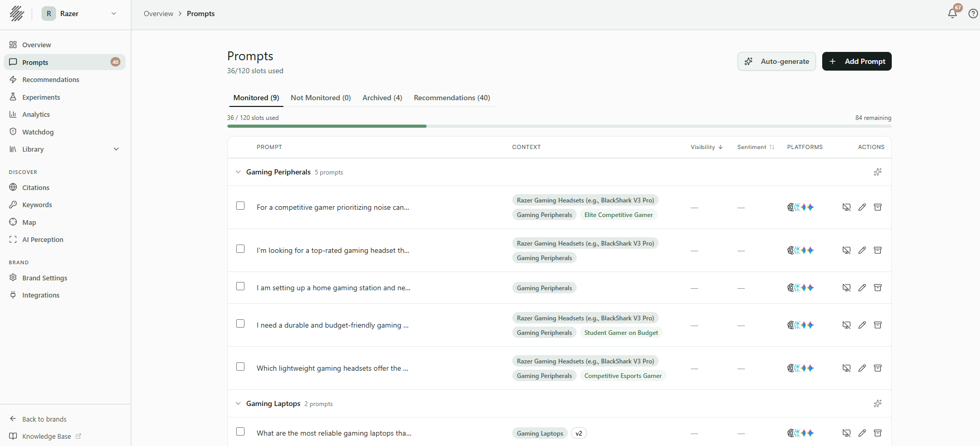Image resolution: width=980 pixels, height=446 pixels.
Task: Collapse the Gaming Peripherals group
Action: click(238, 172)
